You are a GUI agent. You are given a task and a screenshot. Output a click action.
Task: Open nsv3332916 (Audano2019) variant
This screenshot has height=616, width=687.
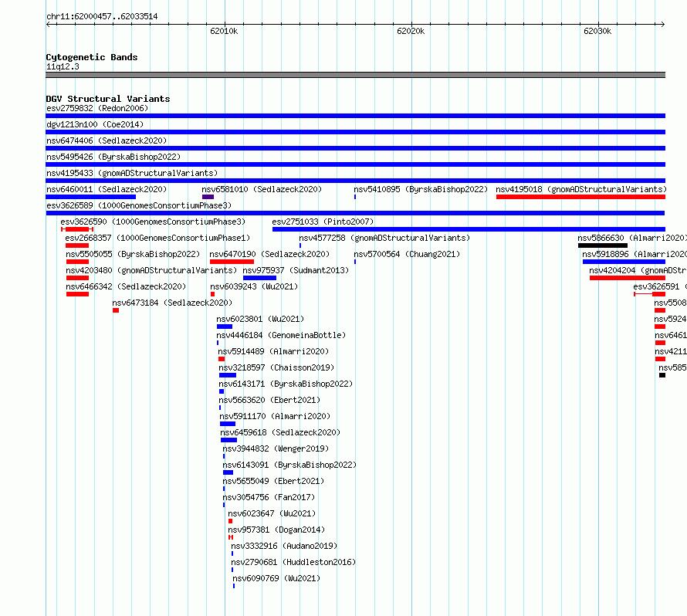[x=284, y=546]
